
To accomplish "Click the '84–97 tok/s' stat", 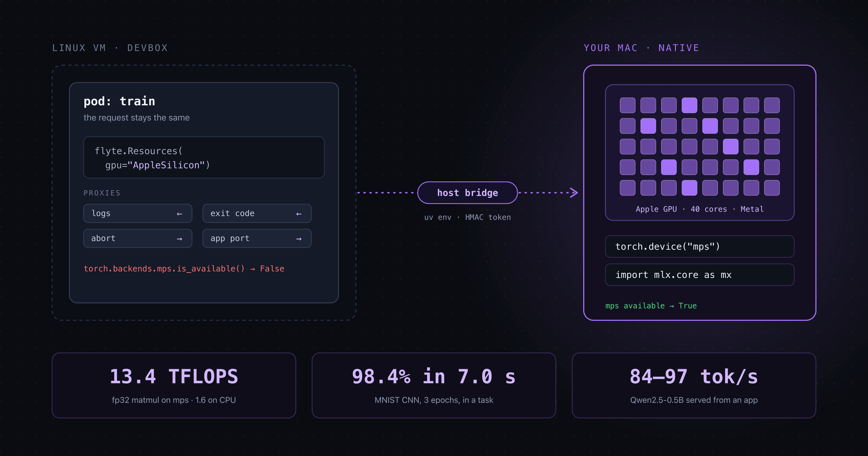I will coord(694,376).
